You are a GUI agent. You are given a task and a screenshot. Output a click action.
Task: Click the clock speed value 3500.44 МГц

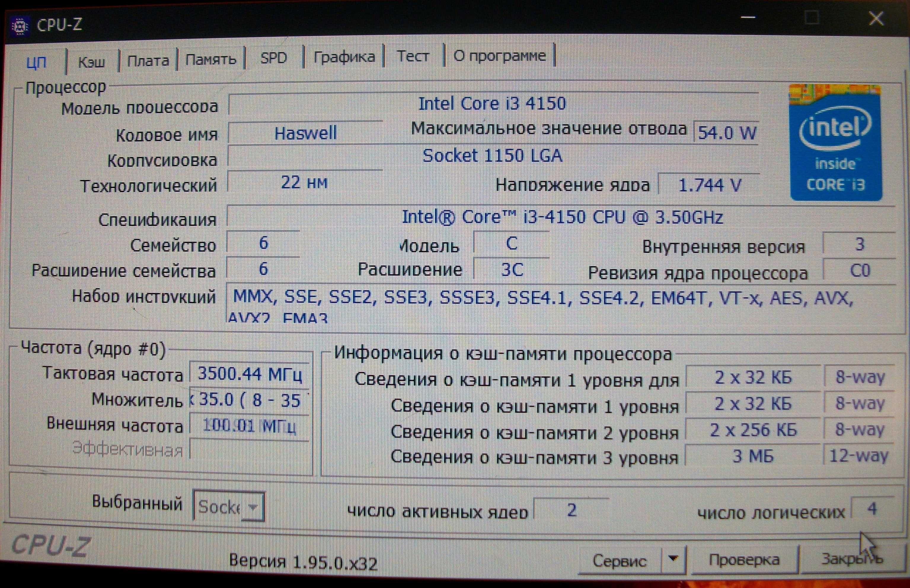click(250, 374)
